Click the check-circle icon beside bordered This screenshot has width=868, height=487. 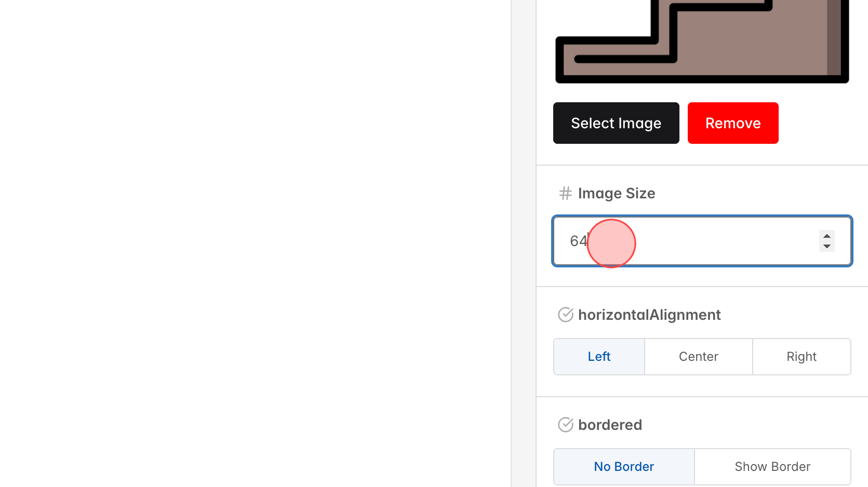[x=565, y=425]
